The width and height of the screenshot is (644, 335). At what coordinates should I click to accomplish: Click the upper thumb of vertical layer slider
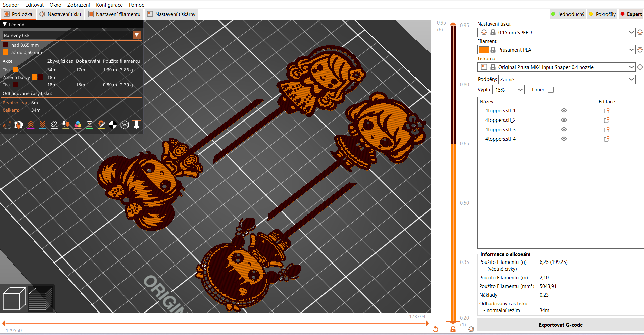453,25
